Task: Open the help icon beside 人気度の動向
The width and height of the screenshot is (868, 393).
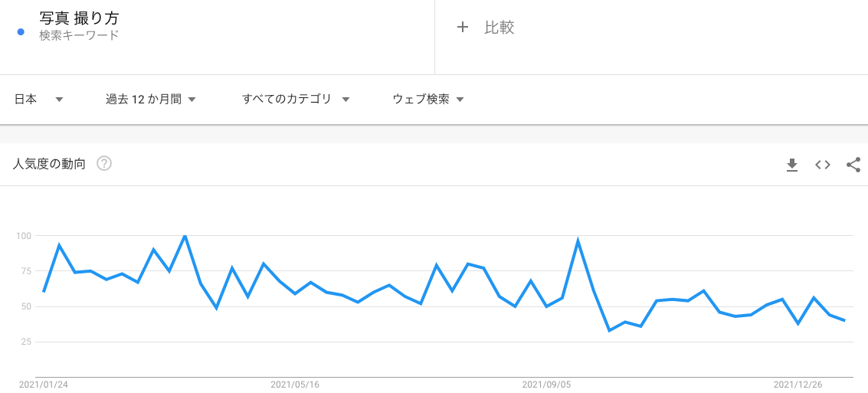Action: pyautogui.click(x=104, y=163)
